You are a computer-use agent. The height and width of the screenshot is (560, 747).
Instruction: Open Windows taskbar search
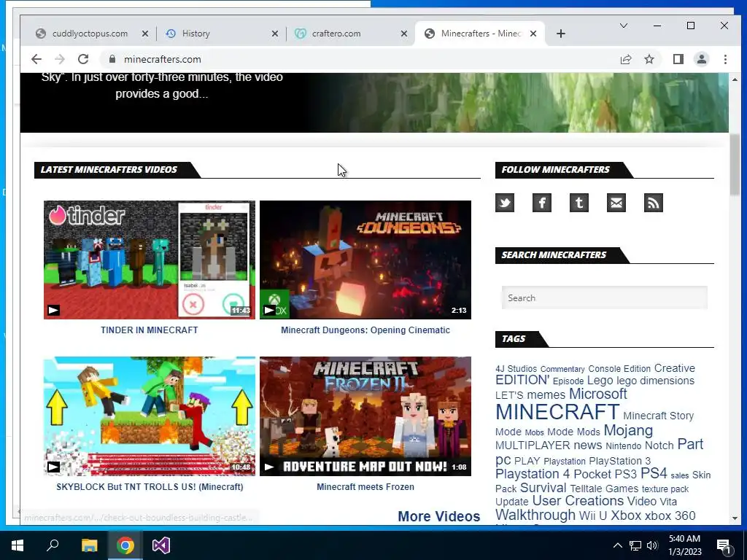coord(53,545)
